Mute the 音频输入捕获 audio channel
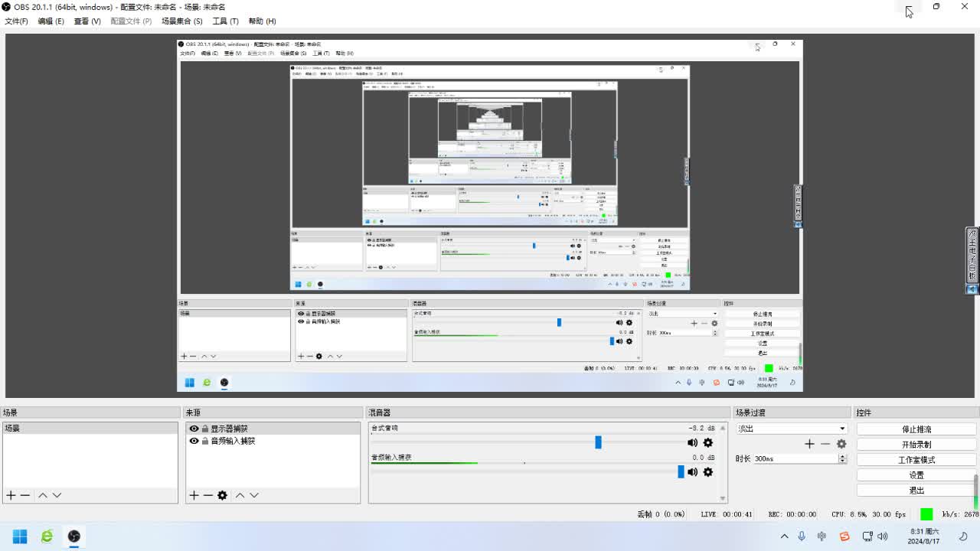Viewport: 980px width, 551px height. 692,471
